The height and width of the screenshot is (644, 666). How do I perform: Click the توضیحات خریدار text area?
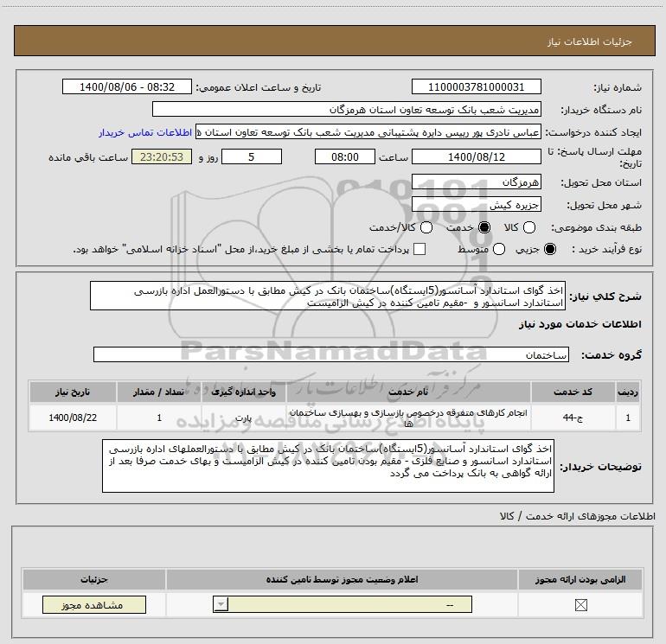(x=329, y=466)
